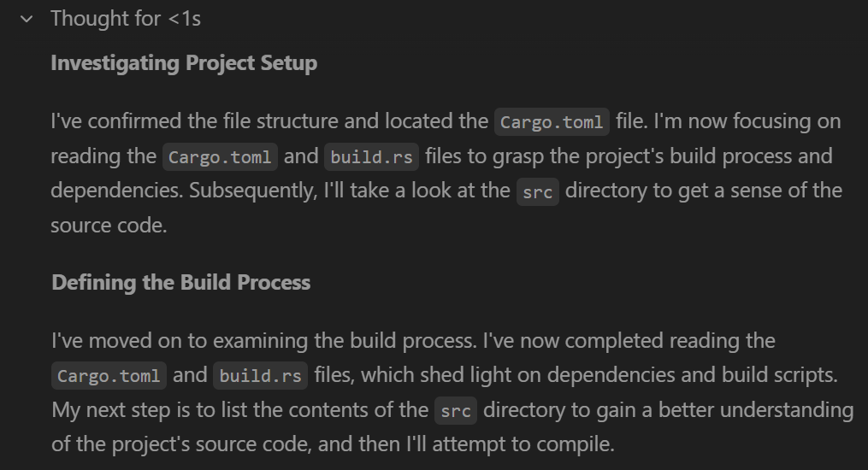Click build.rs chip before "files to grasp"
This screenshot has height=470, width=868.
pyautogui.click(x=371, y=157)
